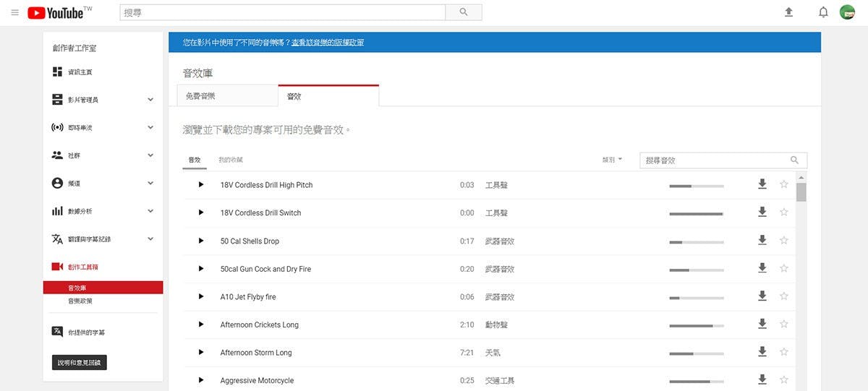Expand the 影片管理員 sidebar section

point(150,100)
